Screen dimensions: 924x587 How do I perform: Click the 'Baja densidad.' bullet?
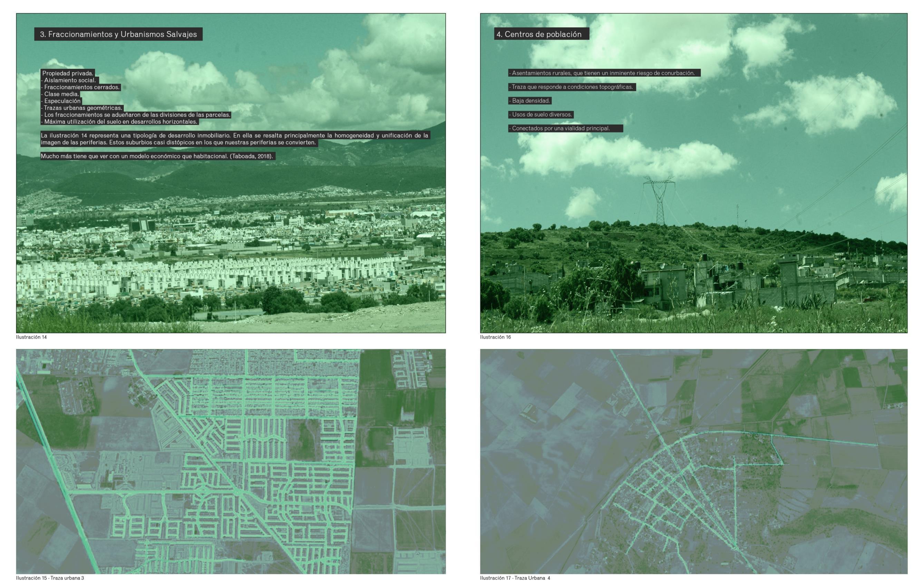click(x=530, y=100)
